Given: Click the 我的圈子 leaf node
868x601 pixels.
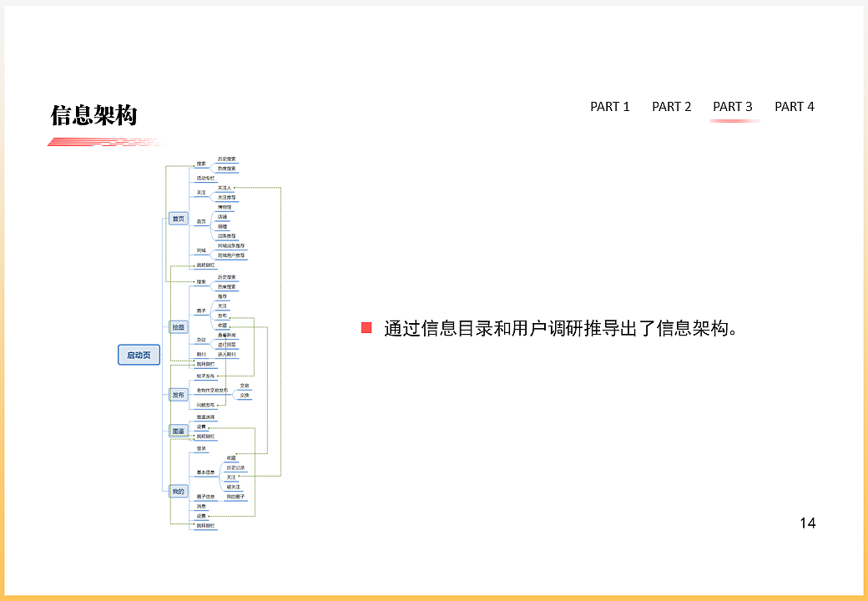Looking at the screenshot, I should [x=236, y=497].
